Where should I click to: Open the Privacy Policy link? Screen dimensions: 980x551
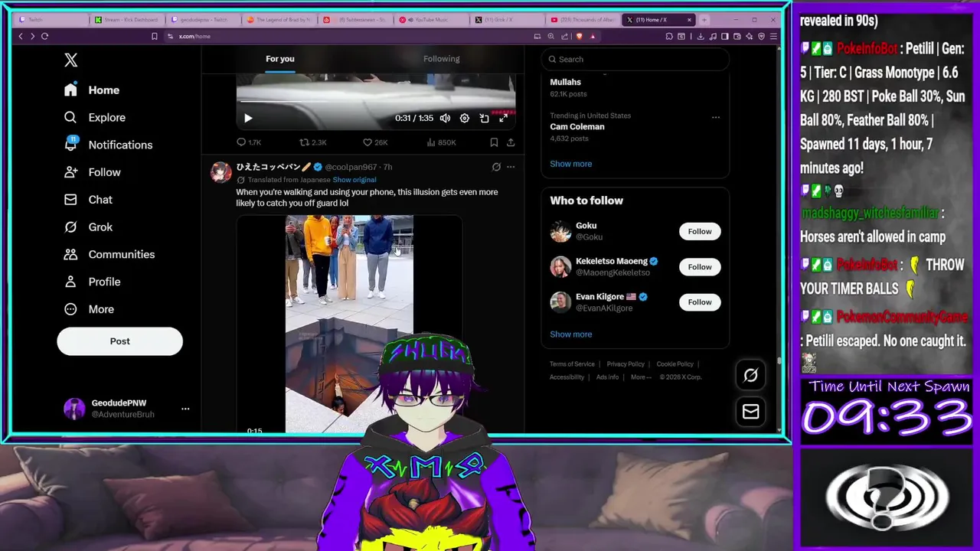pos(626,364)
